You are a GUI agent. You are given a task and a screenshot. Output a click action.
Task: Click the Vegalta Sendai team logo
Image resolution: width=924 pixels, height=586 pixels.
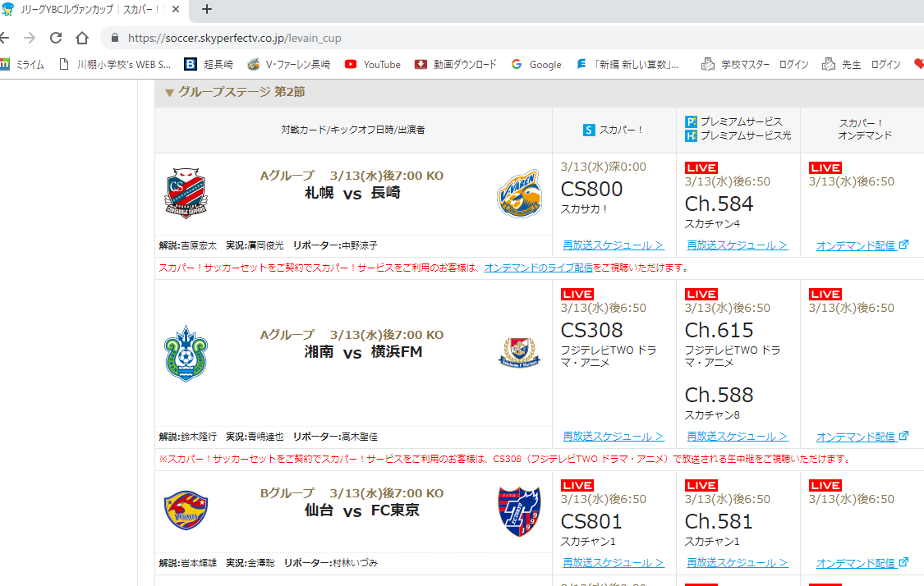[186, 510]
